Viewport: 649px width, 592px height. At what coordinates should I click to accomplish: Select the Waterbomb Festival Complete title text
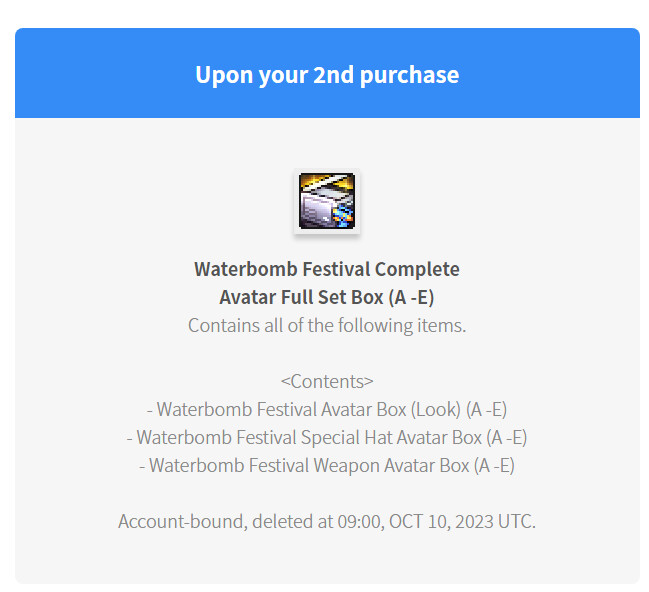coord(327,270)
